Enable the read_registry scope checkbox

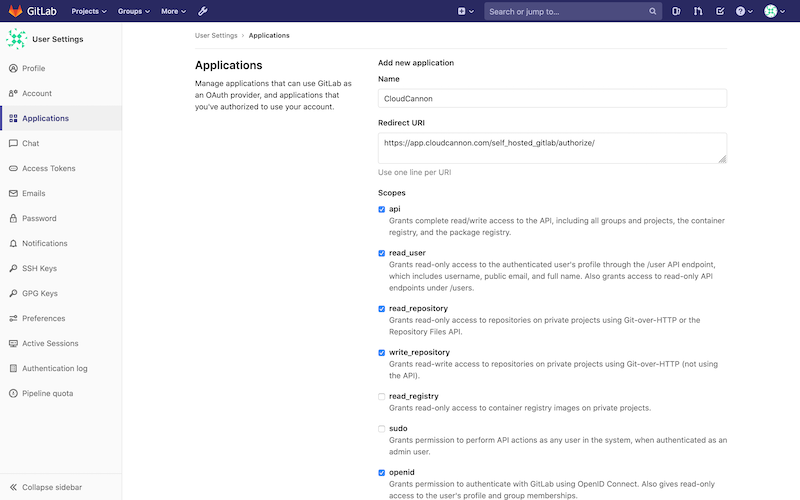tap(382, 396)
